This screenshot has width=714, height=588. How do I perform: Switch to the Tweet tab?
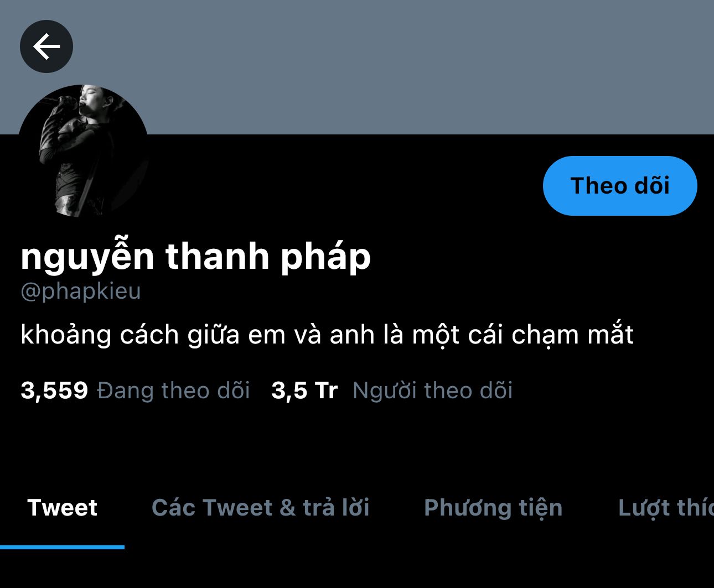(x=62, y=508)
